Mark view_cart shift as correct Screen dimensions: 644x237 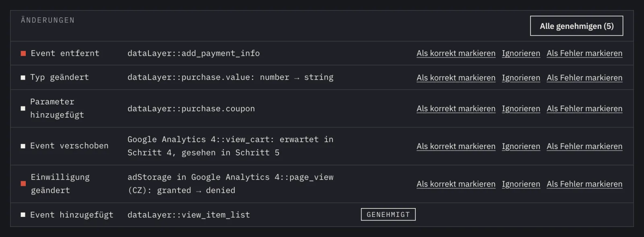(x=456, y=146)
